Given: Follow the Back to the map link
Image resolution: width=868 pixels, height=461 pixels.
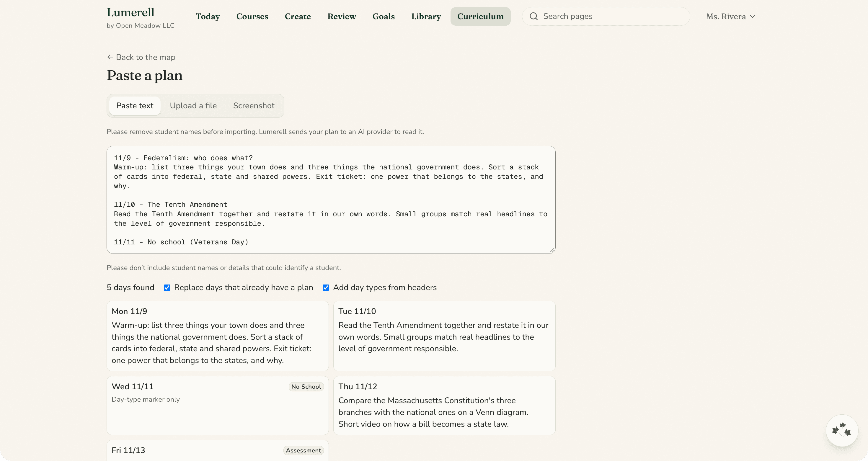Looking at the screenshot, I should click(141, 57).
